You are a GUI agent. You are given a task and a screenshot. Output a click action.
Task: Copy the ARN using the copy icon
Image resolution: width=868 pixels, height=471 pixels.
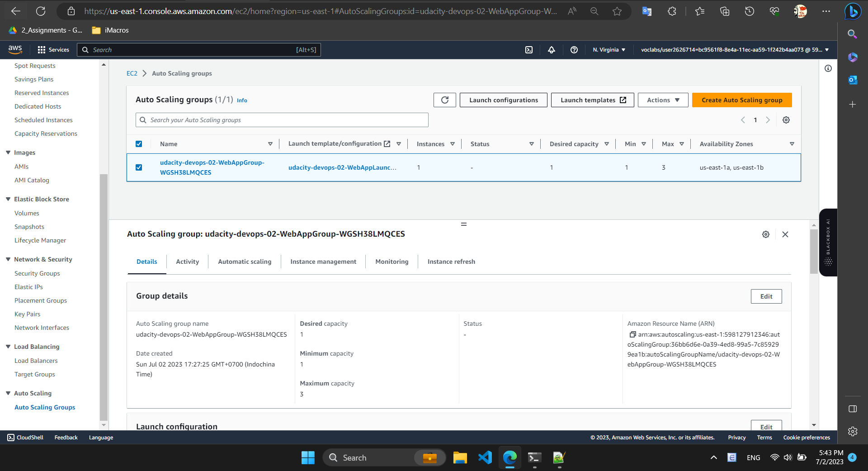tap(632, 334)
